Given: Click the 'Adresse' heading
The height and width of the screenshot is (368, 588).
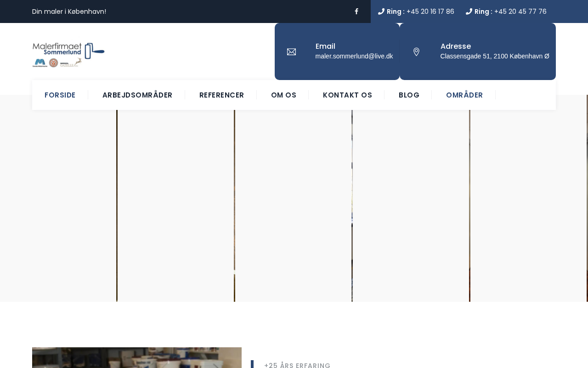Looking at the screenshot, I should pos(456,46).
